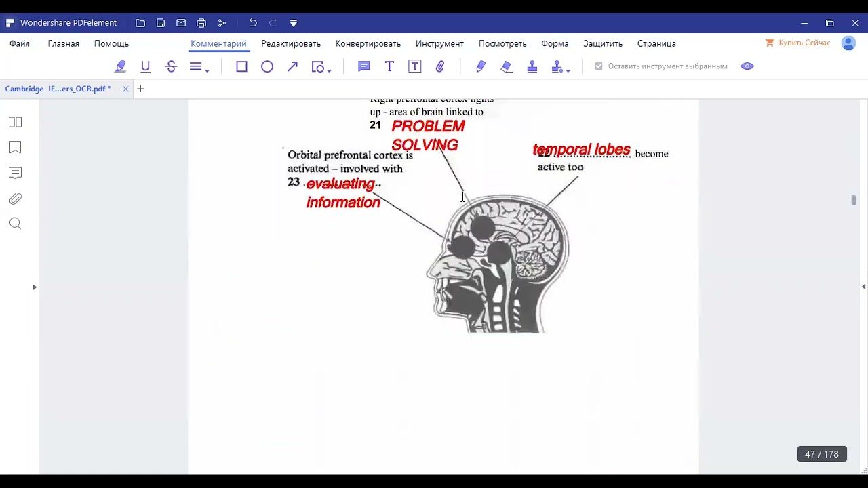Select the Pencil drawing tool
868x488 pixels.
coord(481,66)
